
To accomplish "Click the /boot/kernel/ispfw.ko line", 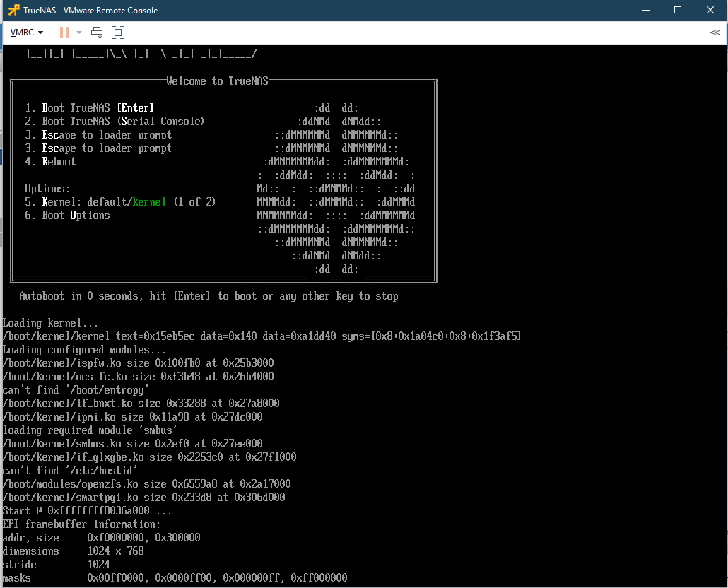I will click(x=139, y=363).
